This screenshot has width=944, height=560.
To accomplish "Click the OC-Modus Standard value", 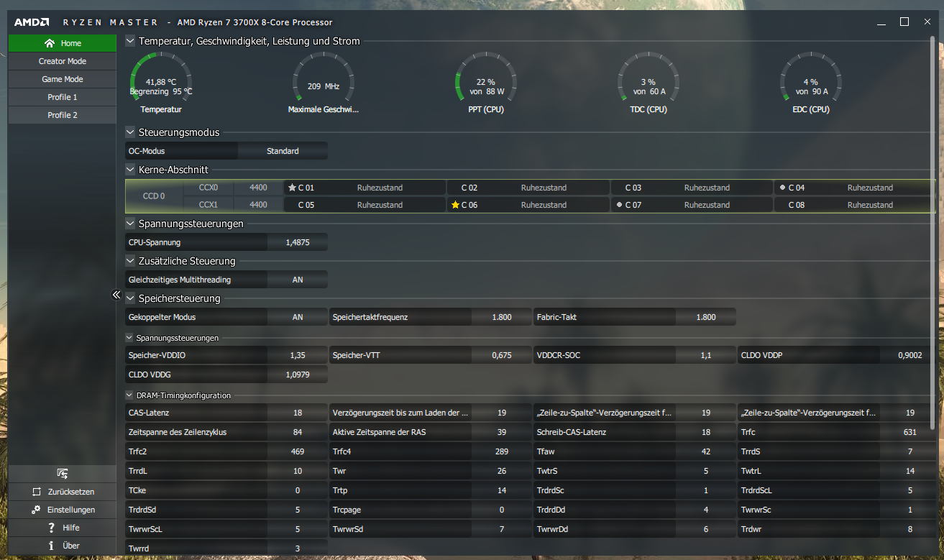I will point(283,151).
